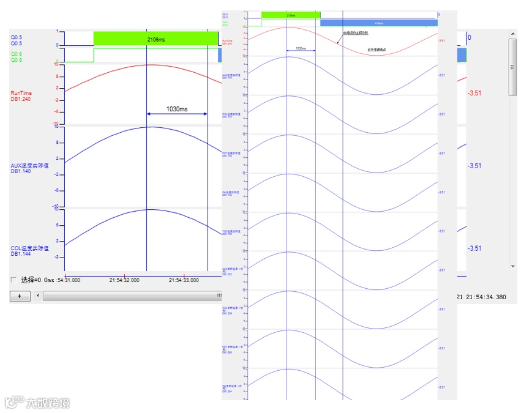The width and height of the screenshot is (532, 413).
Task: Select the large red RunTime DB1.240 label
Action: click(21, 96)
